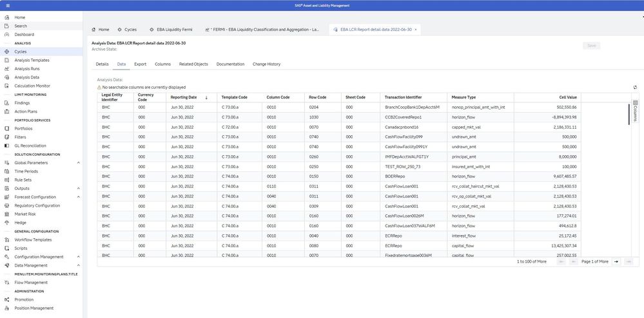Expand Outputs menu section
This screenshot has width=644, height=318.
(x=79, y=189)
